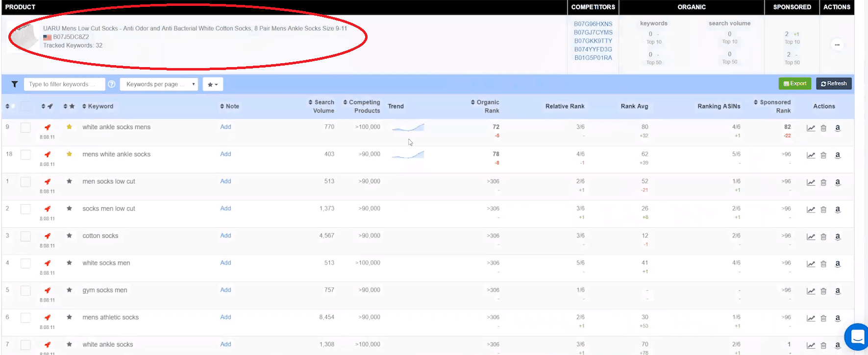This screenshot has width=868, height=355.
Task: Click rocket icon for white ankle socks mens
Action: click(48, 127)
